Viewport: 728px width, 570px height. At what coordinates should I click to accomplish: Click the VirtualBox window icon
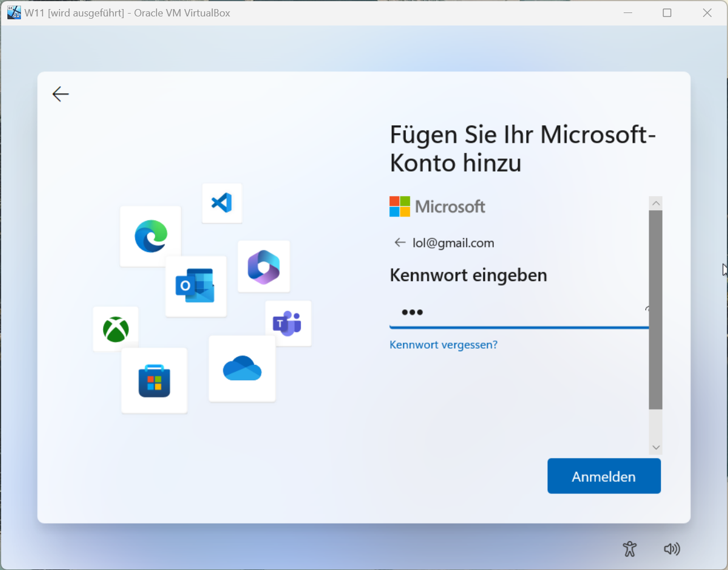point(14,12)
